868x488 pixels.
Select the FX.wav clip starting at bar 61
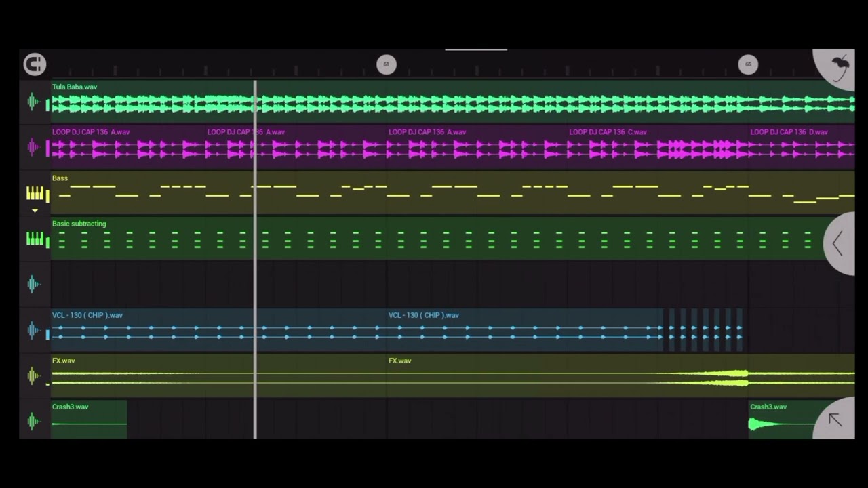click(621, 375)
